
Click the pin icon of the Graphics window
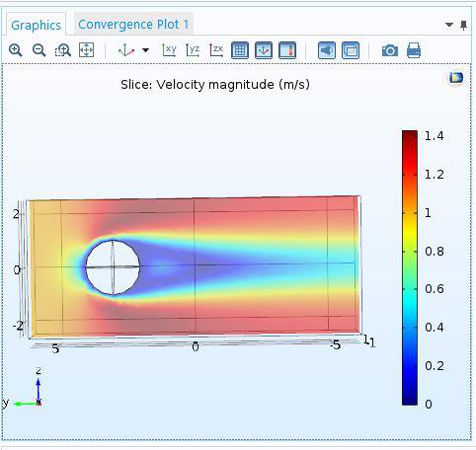(x=463, y=25)
